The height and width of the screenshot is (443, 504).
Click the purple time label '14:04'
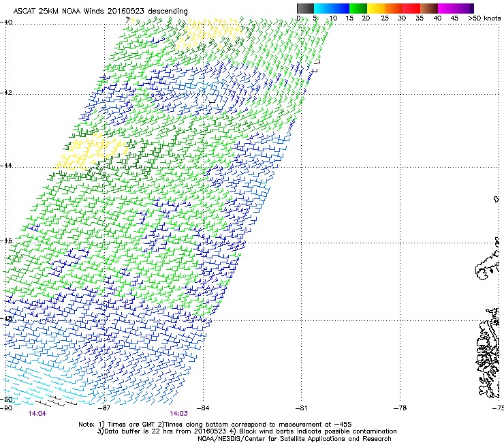(37, 414)
